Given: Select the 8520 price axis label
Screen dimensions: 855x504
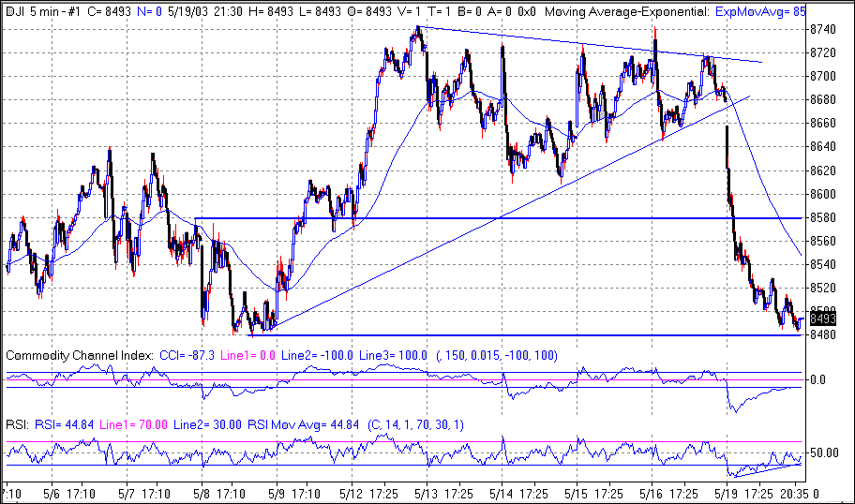Looking at the screenshot, I should 823,288.
